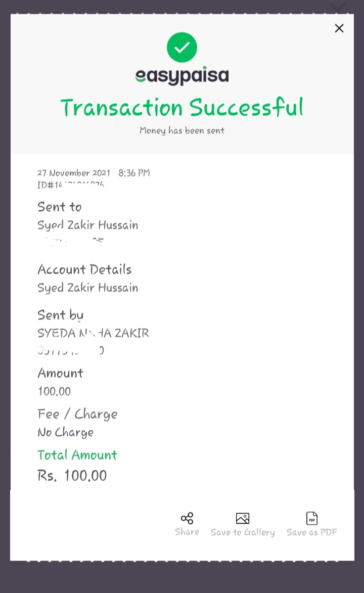Click the No Charge fee text
This screenshot has height=593, width=364.
(65, 433)
